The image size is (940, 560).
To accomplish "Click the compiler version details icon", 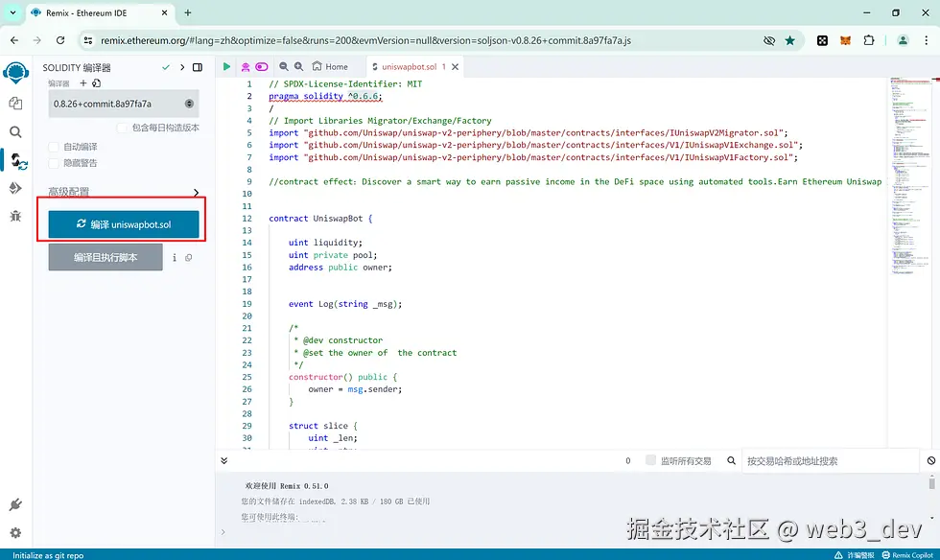I will [97, 83].
